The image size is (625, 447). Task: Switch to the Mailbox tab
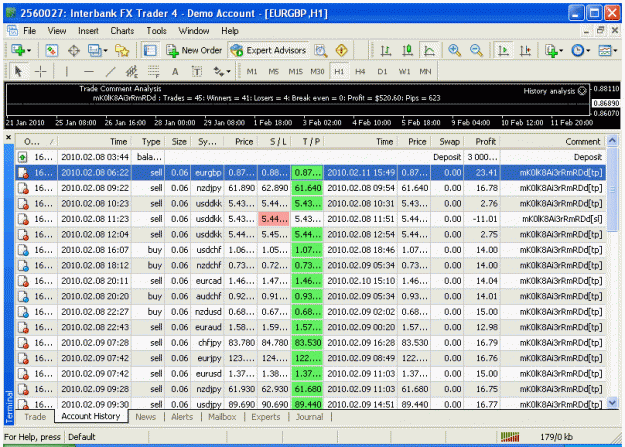click(x=222, y=417)
